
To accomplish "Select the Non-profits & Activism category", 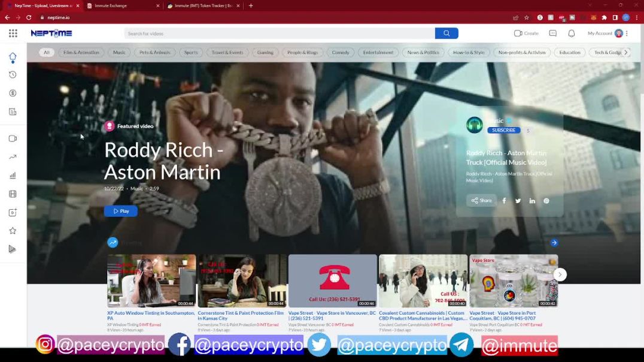I will [522, 52].
